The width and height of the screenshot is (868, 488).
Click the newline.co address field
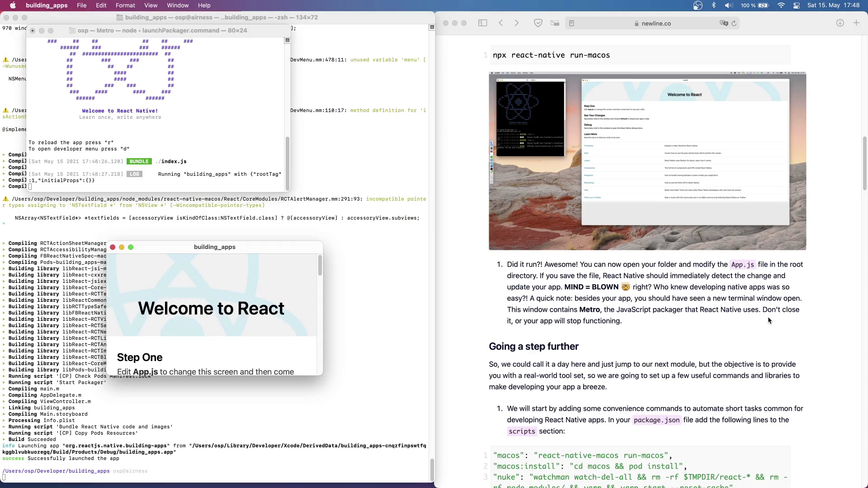point(652,23)
